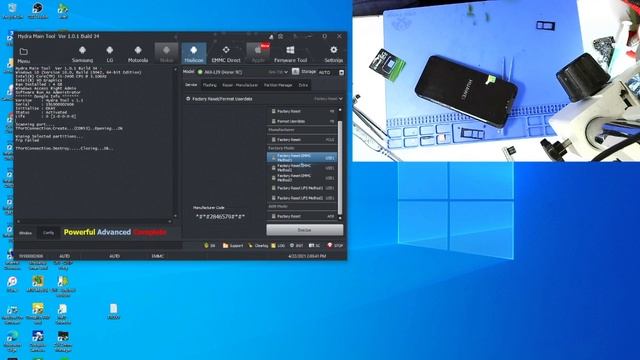Switch to the Repair Manufacturer tab

(x=240, y=85)
